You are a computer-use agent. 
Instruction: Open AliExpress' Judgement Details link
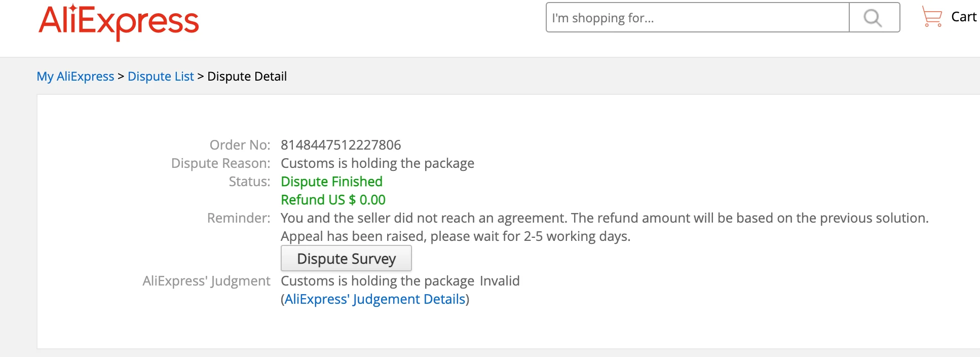(x=375, y=299)
